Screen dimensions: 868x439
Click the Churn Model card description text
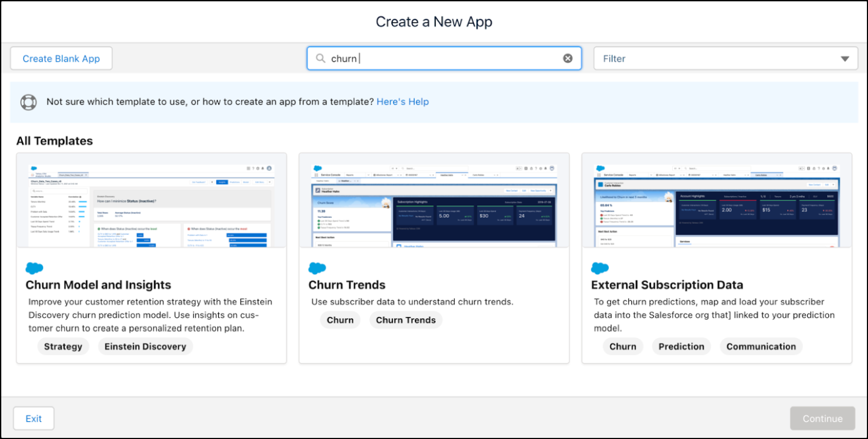pos(150,315)
